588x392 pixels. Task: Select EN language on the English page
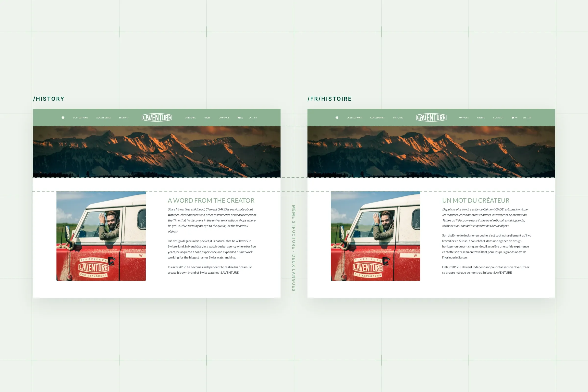(250, 118)
